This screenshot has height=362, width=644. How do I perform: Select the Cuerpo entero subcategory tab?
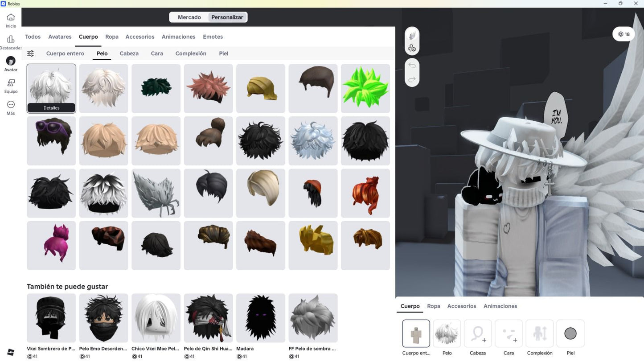(65, 53)
